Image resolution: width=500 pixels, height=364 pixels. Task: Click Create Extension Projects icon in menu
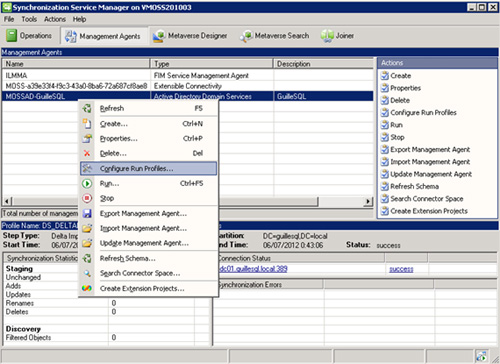click(x=87, y=288)
